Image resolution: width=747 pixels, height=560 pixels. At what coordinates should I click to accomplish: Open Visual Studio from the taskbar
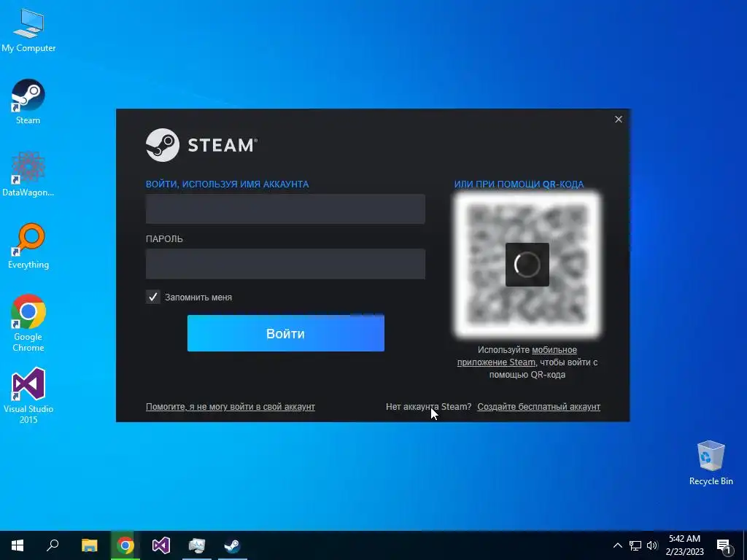pos(161,545)
